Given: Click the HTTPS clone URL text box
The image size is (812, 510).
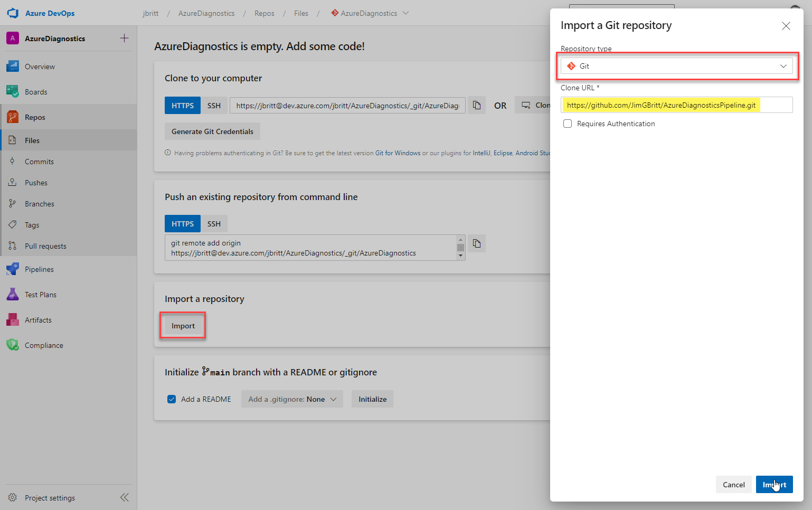Looking at the screenshot, I should (348, 106).
